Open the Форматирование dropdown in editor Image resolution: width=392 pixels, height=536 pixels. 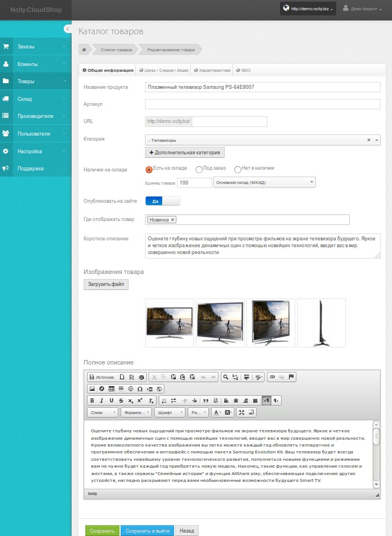click(x=136, y=412)
